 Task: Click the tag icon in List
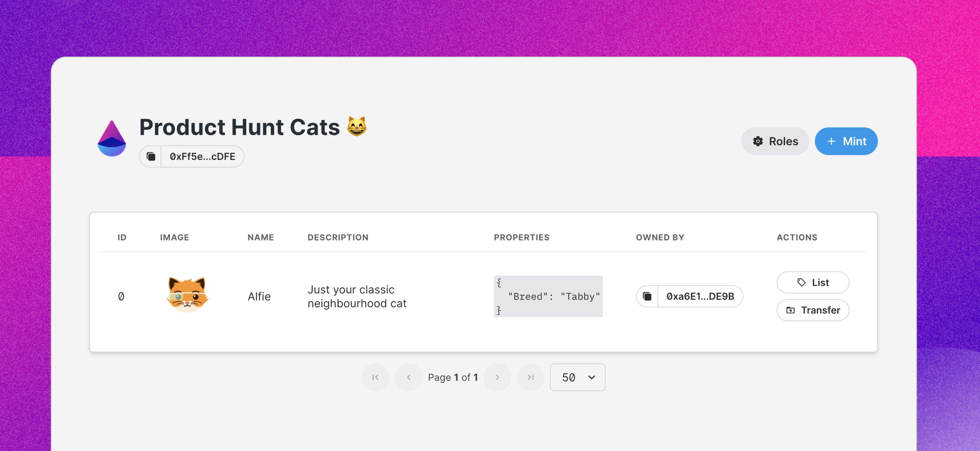click(x=802, y=282)
